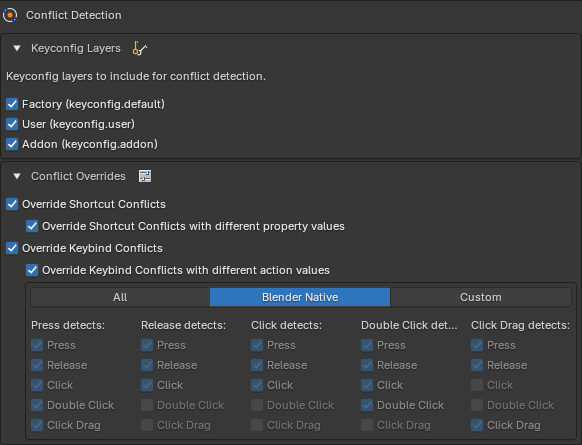This screenshot has height=445, width=582.
Task: Toggle Double Click under Double Click detects
Action: [367, 405]
